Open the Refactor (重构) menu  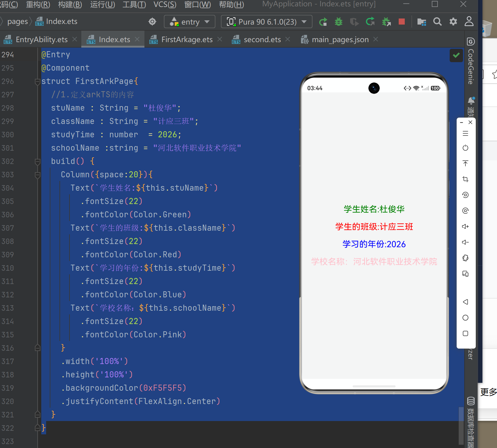(38, 5)
